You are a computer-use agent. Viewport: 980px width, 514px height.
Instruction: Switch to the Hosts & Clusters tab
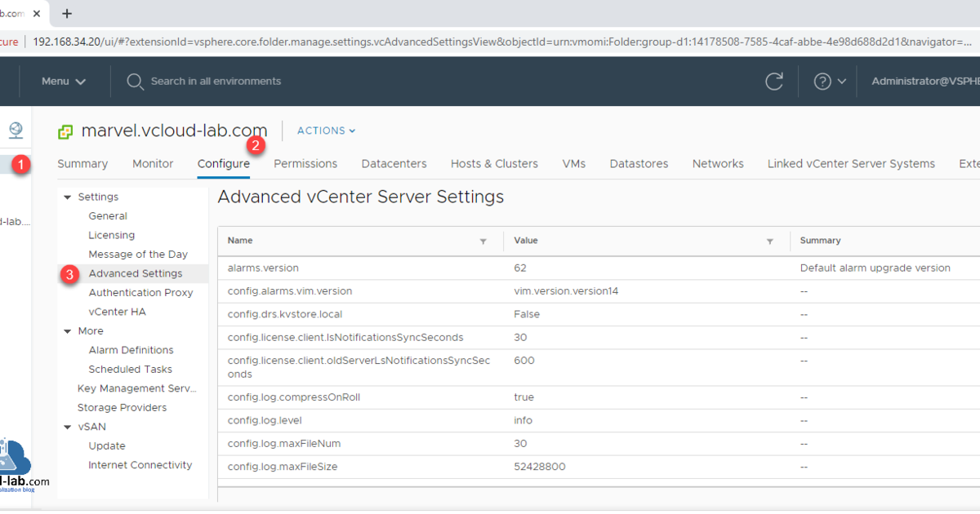pyautogui.click(x=494, y=164)
